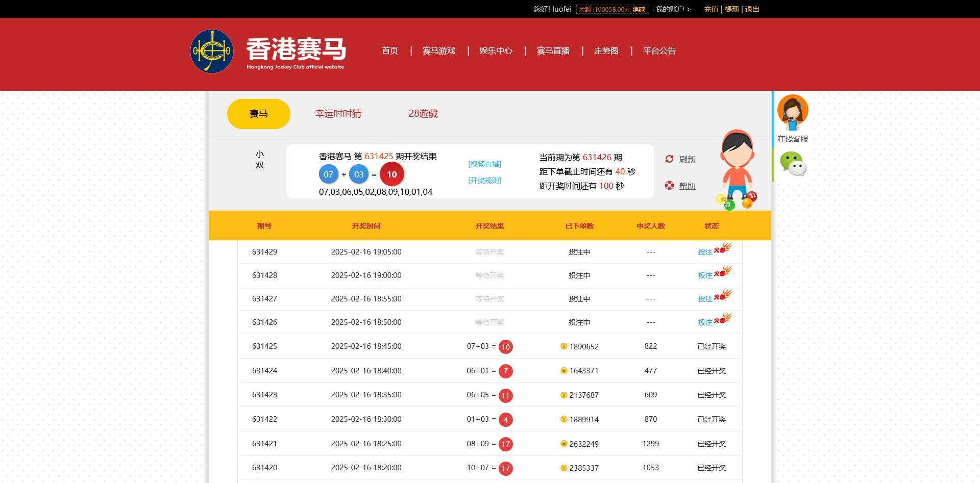
Task: Switch to the 28遊戲 tab
Action: coord(423,114)
